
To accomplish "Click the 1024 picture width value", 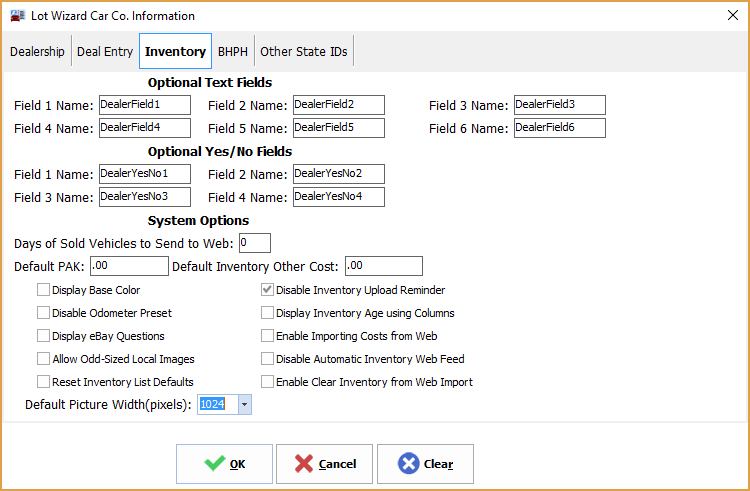I will pyautogui.click(x=212, y=404).
